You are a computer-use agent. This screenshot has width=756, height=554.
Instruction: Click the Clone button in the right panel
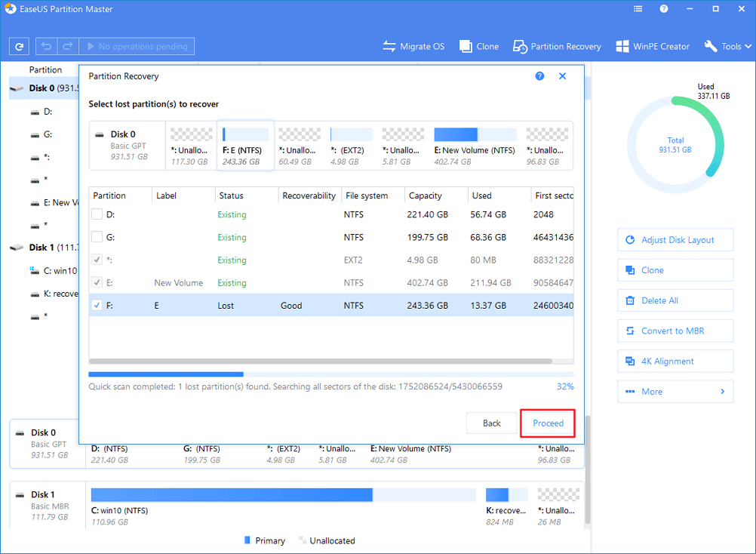click(x=675, y=270)
